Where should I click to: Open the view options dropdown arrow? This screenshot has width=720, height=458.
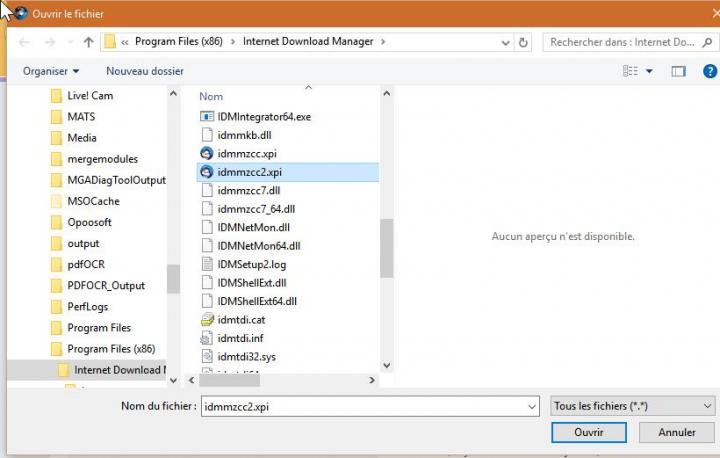pyautogui.click(x=649, y=71)
